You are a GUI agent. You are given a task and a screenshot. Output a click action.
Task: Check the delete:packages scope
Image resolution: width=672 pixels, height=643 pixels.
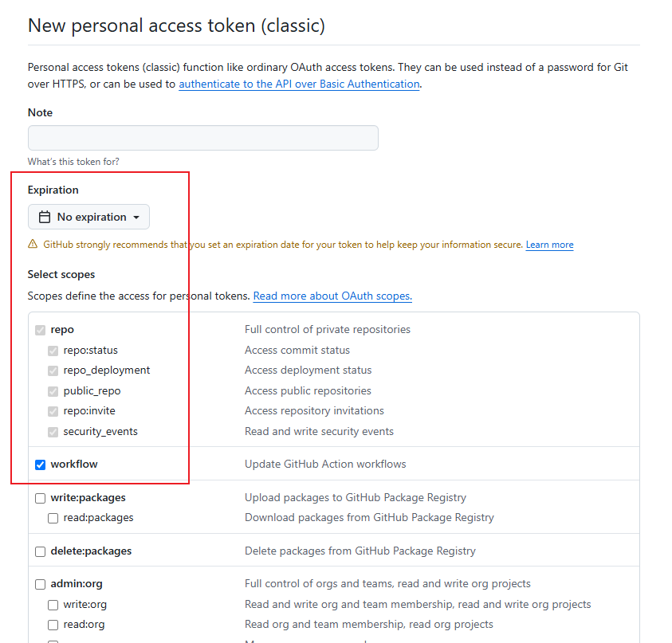coord(41,551)
